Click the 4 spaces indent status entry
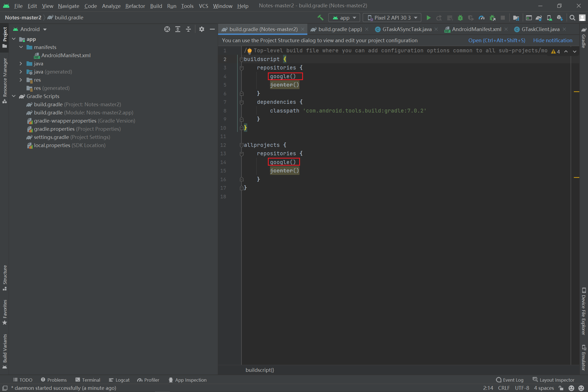 pos(544,388)
